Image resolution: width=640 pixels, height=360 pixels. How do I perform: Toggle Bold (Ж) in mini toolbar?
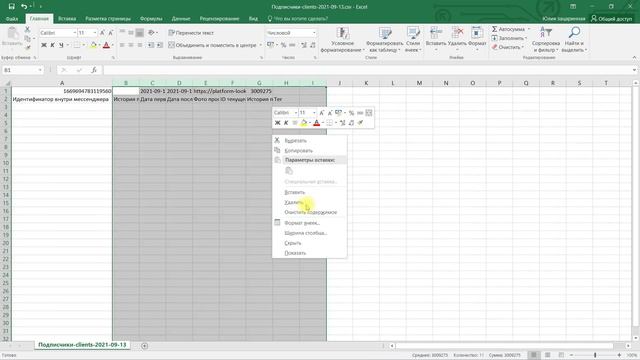(x=278, y=123)
